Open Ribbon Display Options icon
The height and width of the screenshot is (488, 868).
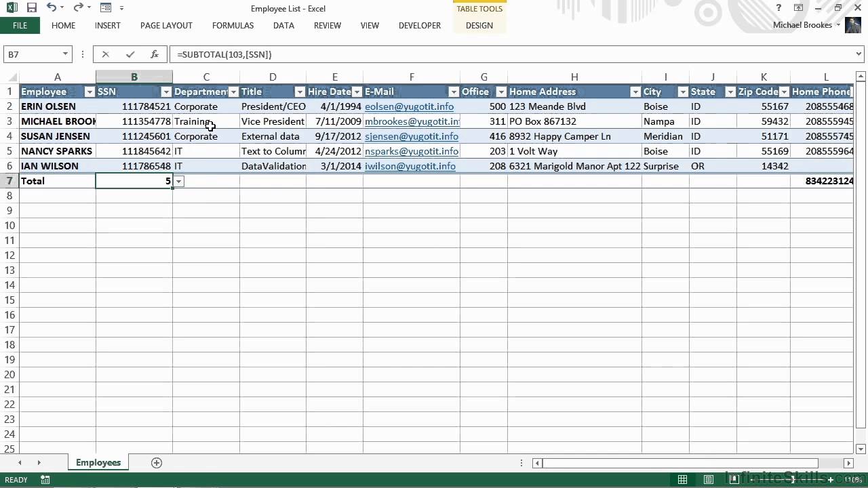[800, 8]
